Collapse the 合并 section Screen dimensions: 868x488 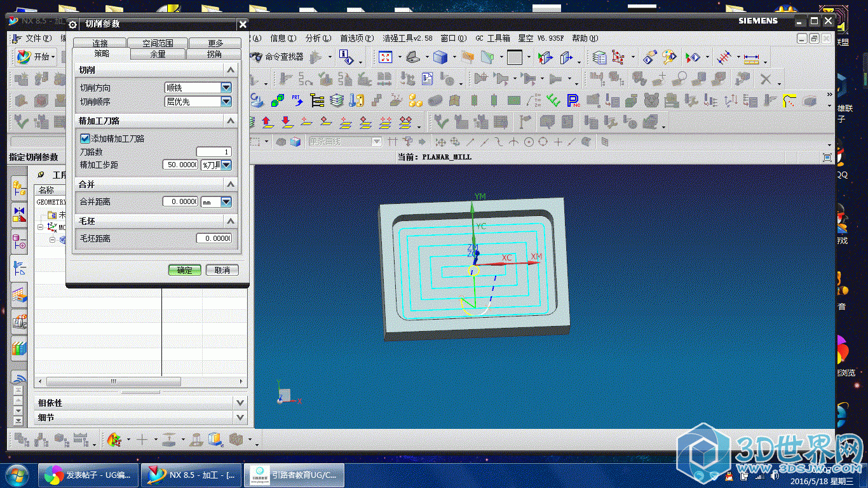pos(231,184)
